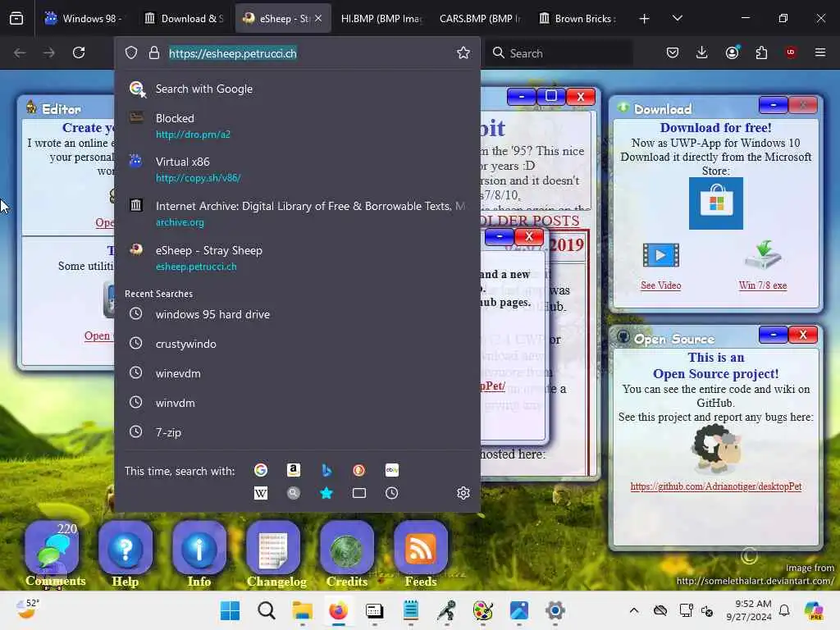
Task: Open the Firefox application hamburger menu
Action: [x=820, y=52]
